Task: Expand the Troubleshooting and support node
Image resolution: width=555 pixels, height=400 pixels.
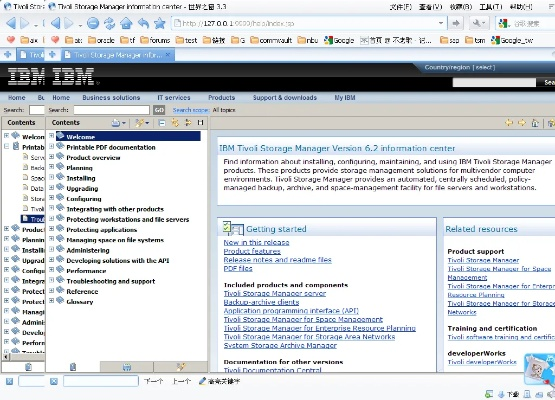Action: (x=51, y=280)
